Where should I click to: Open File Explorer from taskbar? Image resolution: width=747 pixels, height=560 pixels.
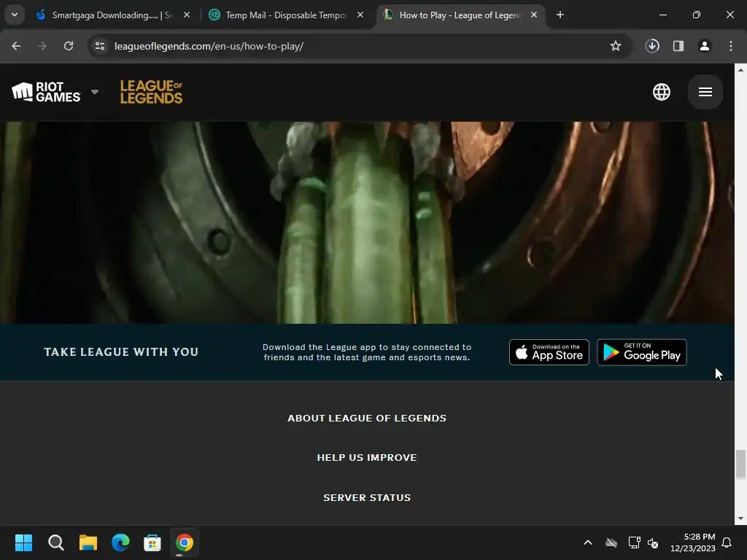tap(88, 542)
